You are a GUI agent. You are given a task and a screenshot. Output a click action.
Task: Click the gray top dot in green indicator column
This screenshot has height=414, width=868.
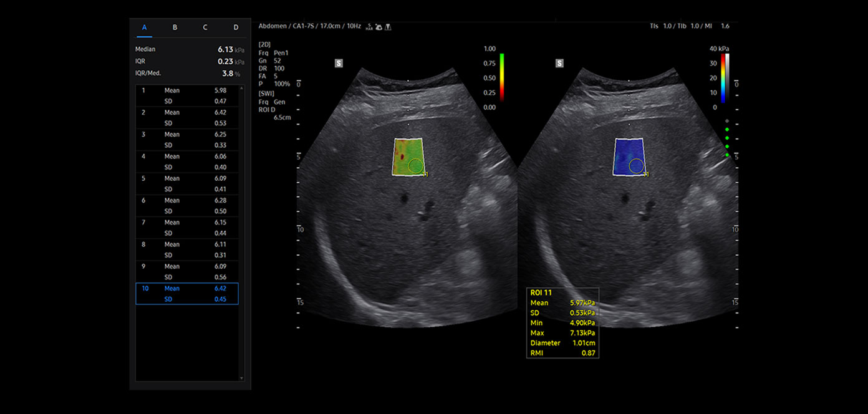[x=727, y=122]
